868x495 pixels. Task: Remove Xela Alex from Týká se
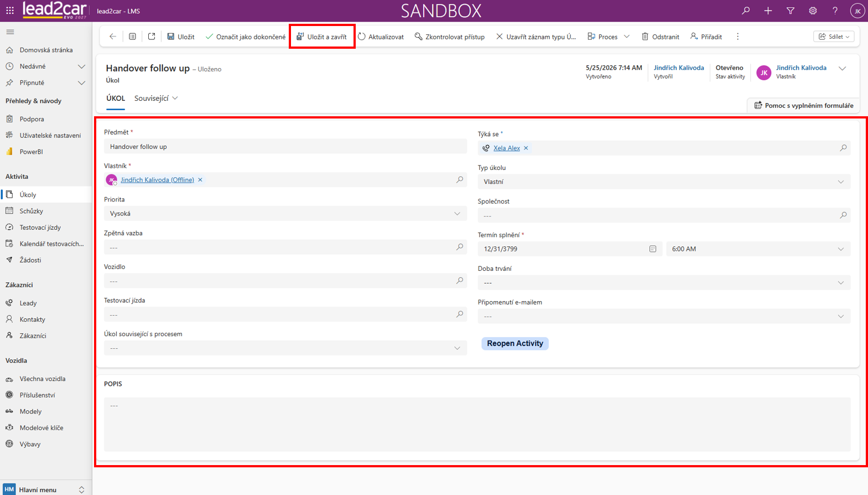point(526,148)
